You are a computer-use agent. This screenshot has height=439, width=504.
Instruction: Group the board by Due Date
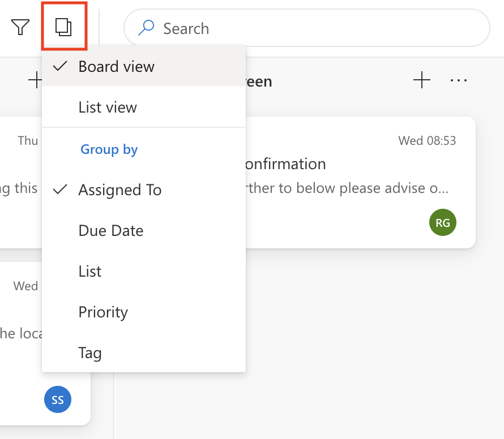(x=111, y=231)
